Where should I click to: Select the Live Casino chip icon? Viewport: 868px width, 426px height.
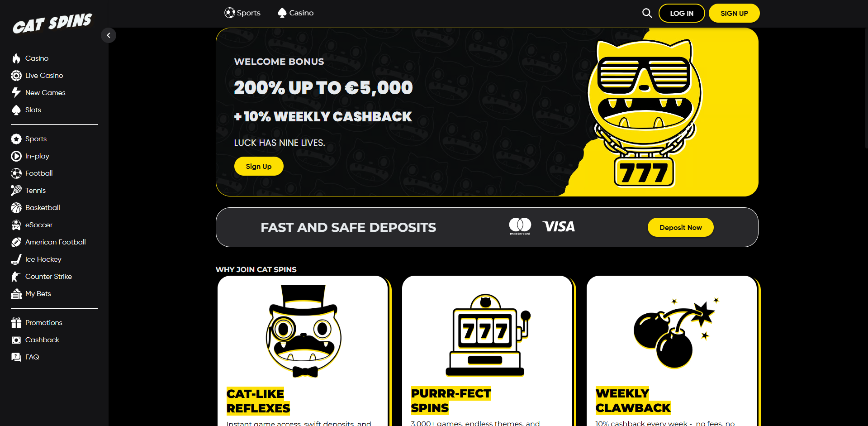click(x=16, y=76)
